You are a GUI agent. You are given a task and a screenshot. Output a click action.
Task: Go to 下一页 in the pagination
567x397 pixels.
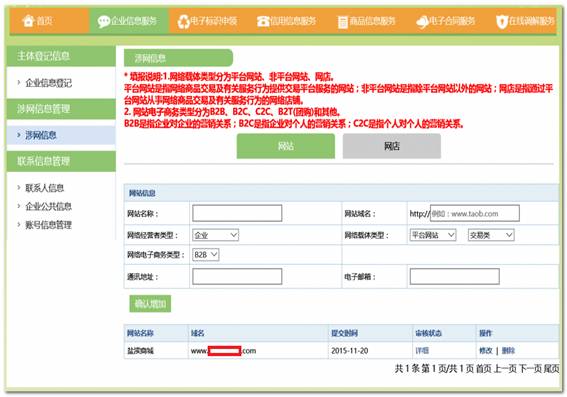click(x=530, y=368)
